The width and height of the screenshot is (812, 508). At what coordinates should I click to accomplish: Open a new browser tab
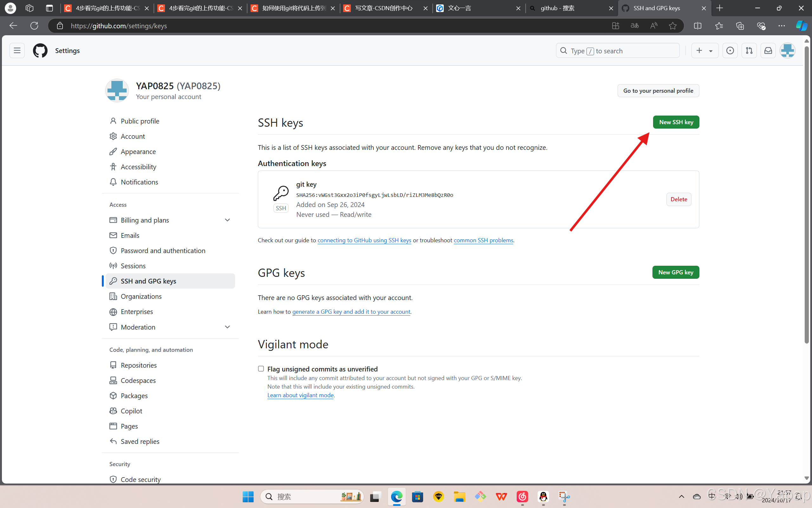coord(719,8)
